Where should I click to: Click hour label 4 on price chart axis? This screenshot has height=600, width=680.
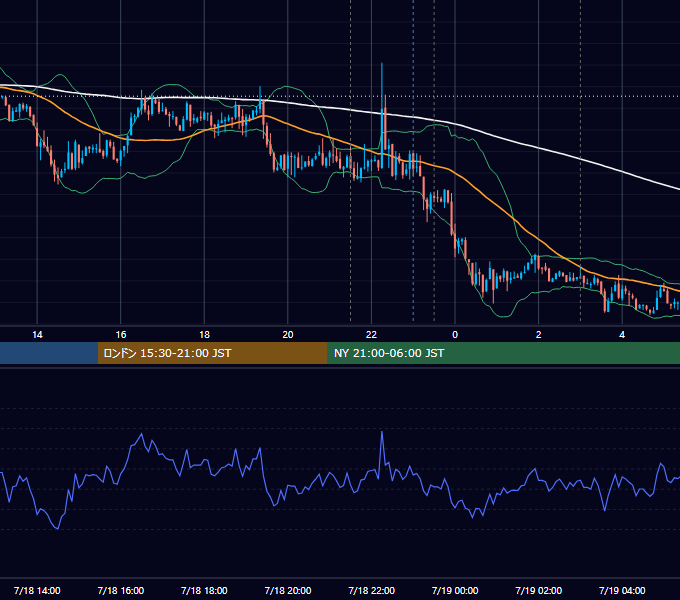[x=622, y=334]
